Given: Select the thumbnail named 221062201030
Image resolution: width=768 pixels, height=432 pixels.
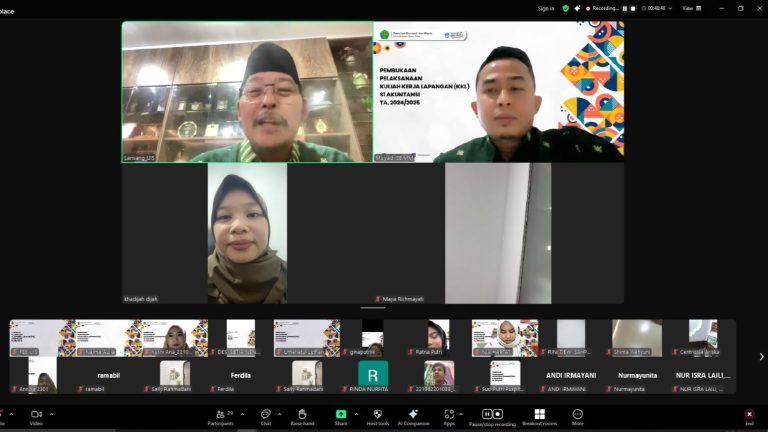Looking at the screenshot, I should [x=439, y=376].
